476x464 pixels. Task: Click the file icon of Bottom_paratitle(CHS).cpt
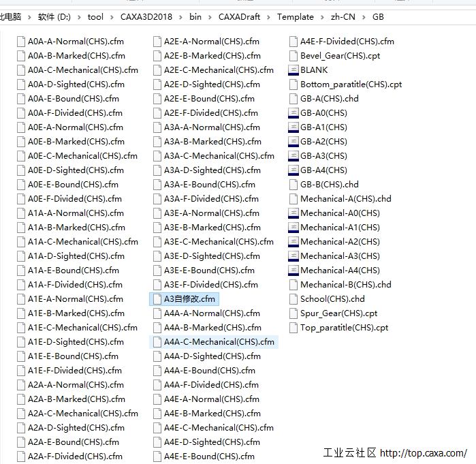point(293,84)
